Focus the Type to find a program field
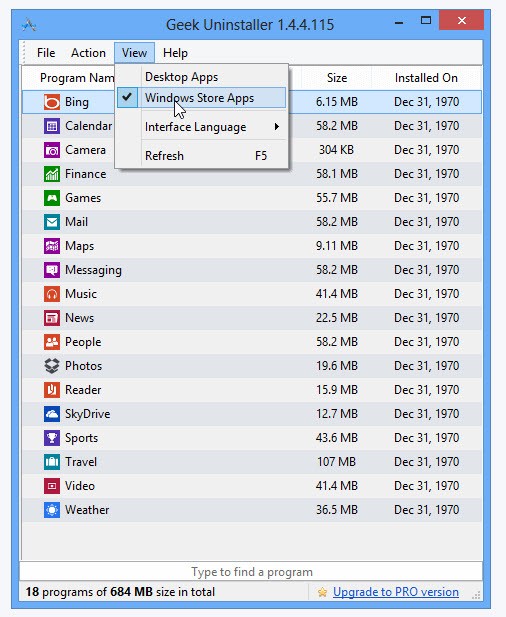 point(251,572)
